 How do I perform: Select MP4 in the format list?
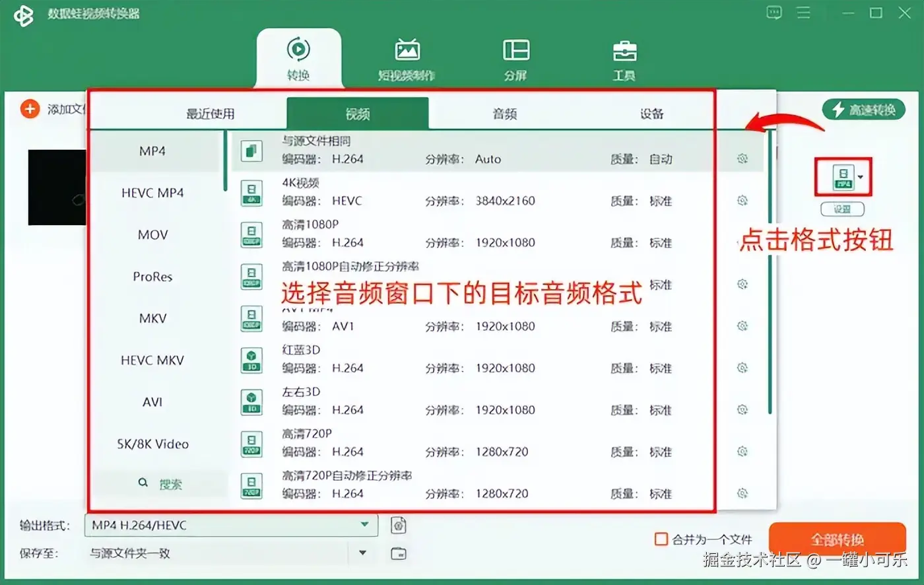[x=152, y=151]
